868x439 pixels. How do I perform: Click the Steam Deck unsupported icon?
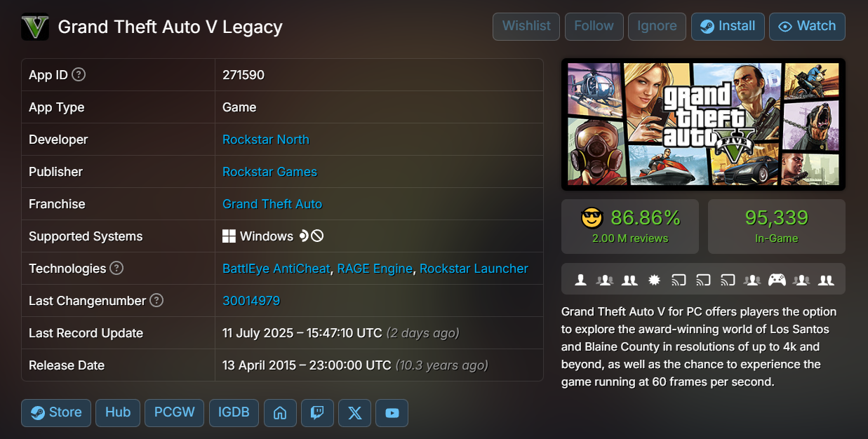click(x=317, y=236)
